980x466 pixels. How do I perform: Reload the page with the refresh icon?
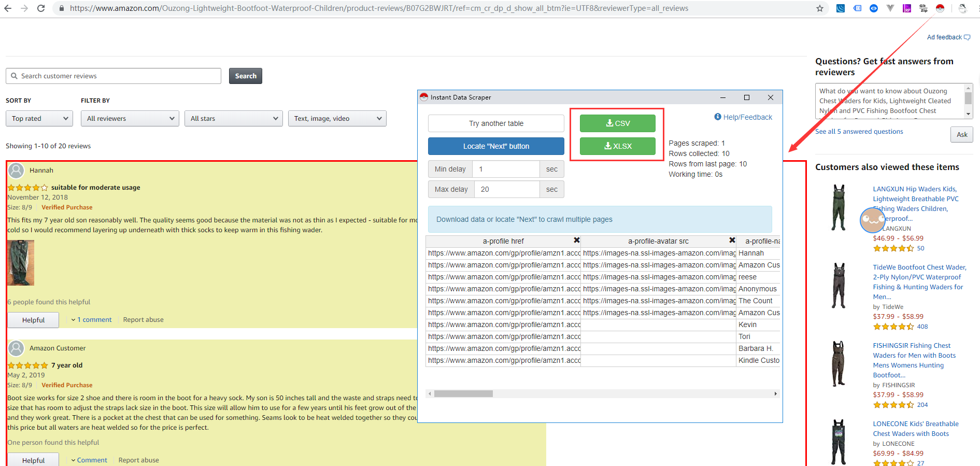(x=41, y=8)
